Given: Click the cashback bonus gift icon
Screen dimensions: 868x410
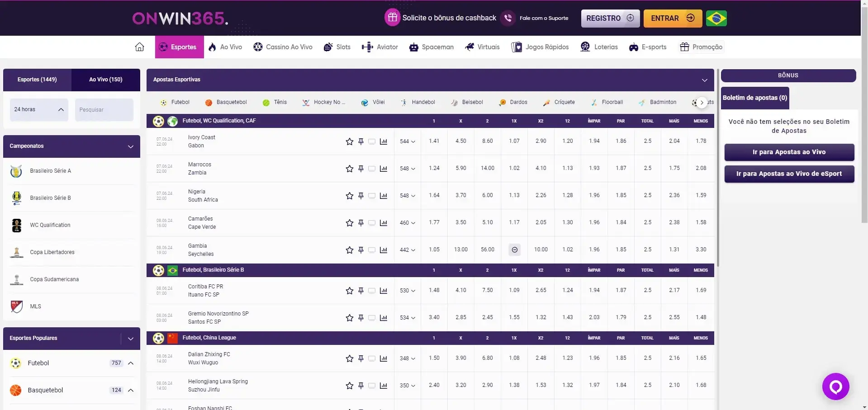Looking at the screenshot, I should click(x=392, y=18).
